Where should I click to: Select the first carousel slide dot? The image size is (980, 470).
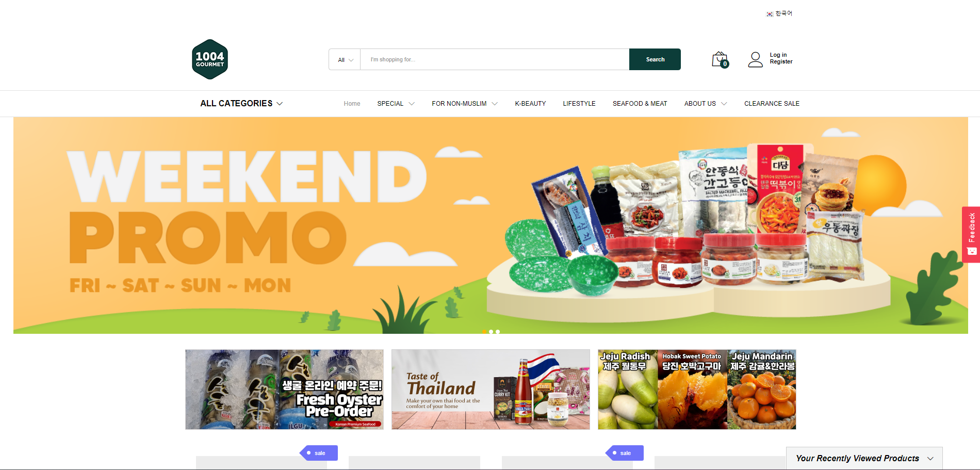click(x=484, y=332)
